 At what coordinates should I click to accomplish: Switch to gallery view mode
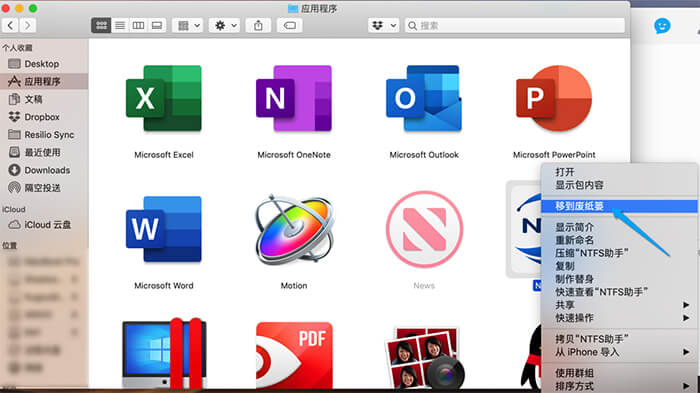[157, 25]
